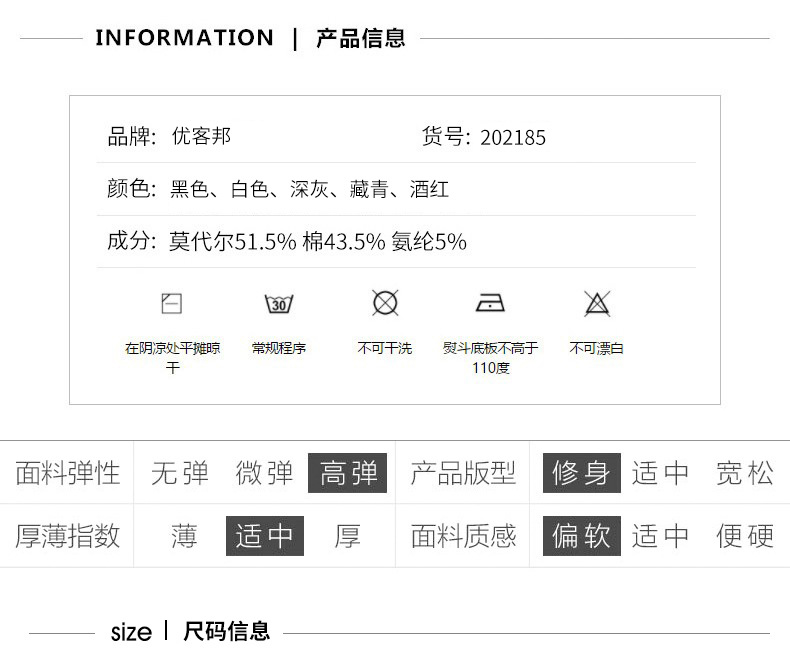This screenshot has height=660, width=790.
Task: Click the 白色 color name
Action: [x=249, y=189]
